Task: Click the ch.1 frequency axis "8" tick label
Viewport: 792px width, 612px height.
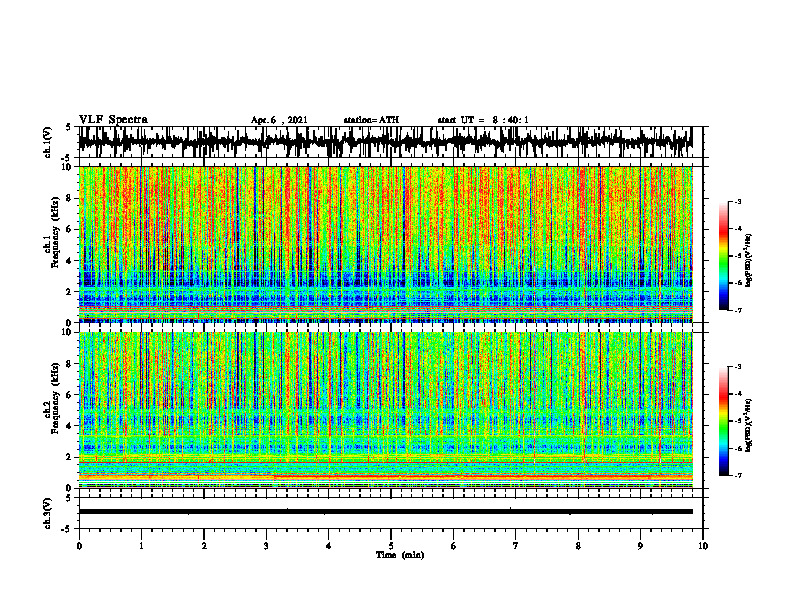Action: pos(69,198)
